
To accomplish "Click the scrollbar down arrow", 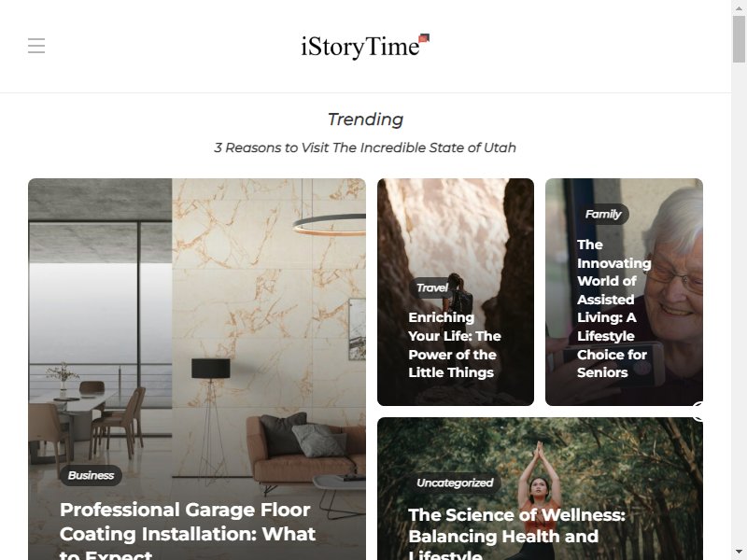I will (739, 553).
